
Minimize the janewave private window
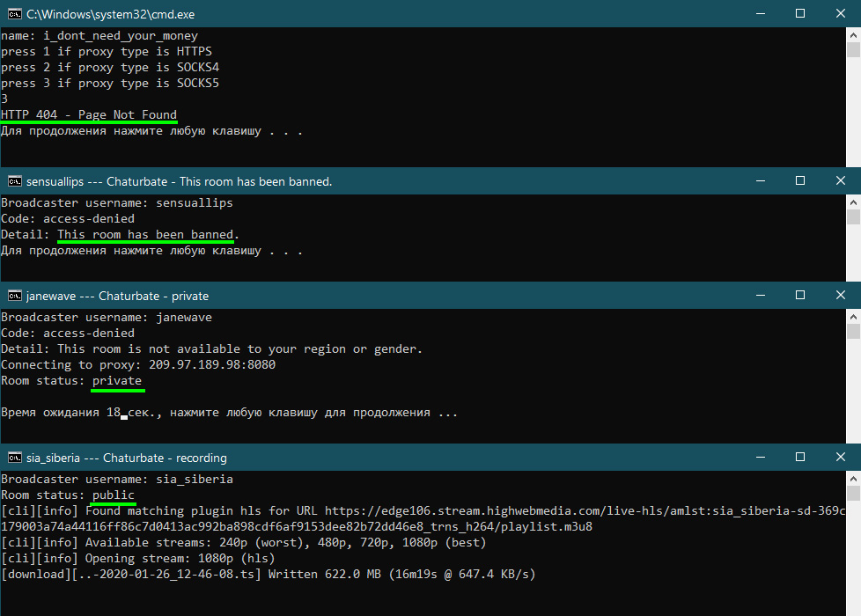[759, 295]
